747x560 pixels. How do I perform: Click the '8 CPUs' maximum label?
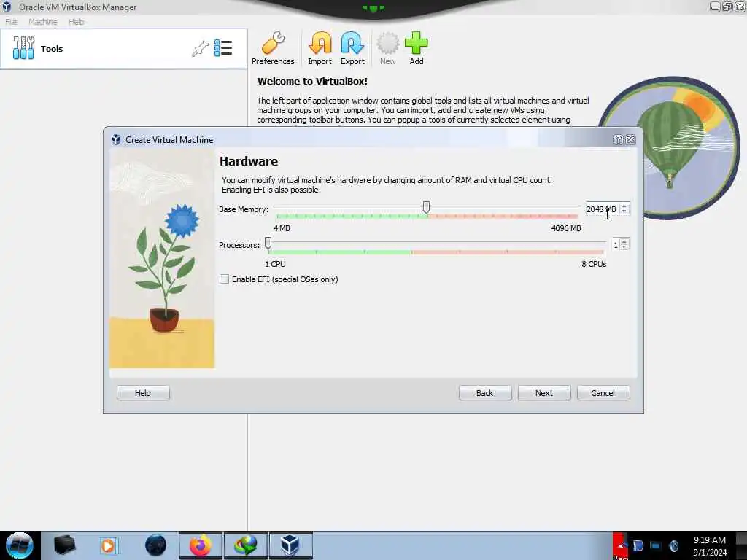click(594, 264)
